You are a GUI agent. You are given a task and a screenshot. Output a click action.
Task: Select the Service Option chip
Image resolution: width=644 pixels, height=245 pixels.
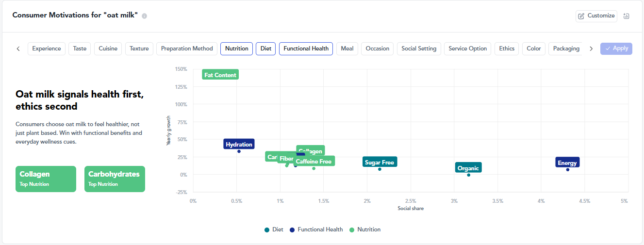[x=468, y=49]
